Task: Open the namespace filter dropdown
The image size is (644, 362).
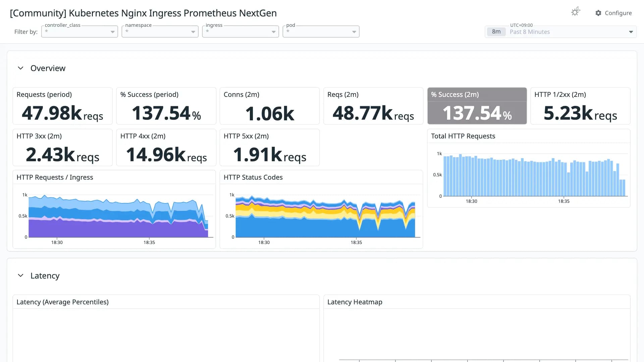Action: [160, 32]
